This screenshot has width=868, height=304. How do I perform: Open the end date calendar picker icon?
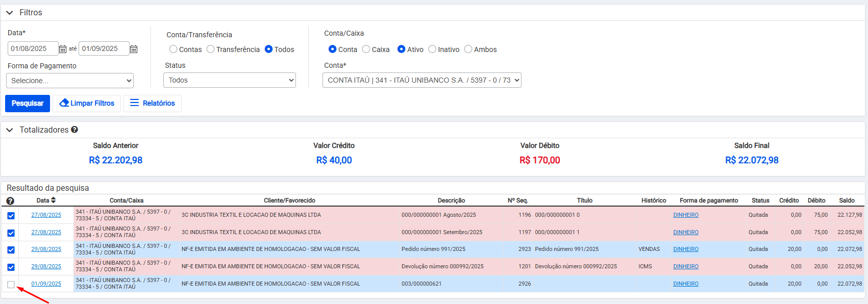(134, 49)
